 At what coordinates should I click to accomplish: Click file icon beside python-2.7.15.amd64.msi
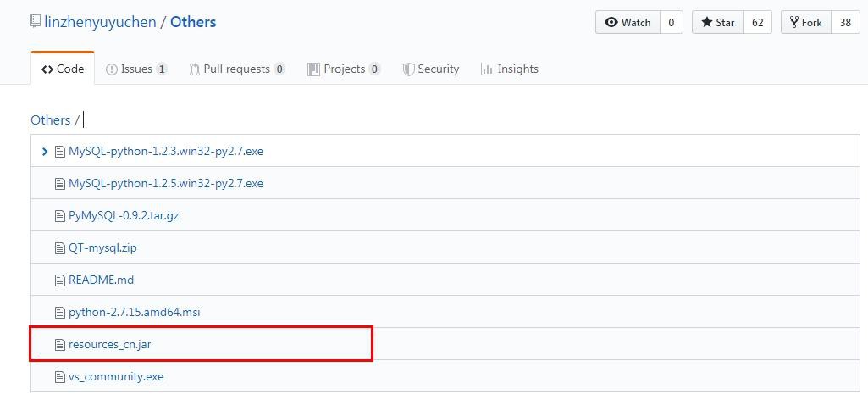tap(60, 313)
